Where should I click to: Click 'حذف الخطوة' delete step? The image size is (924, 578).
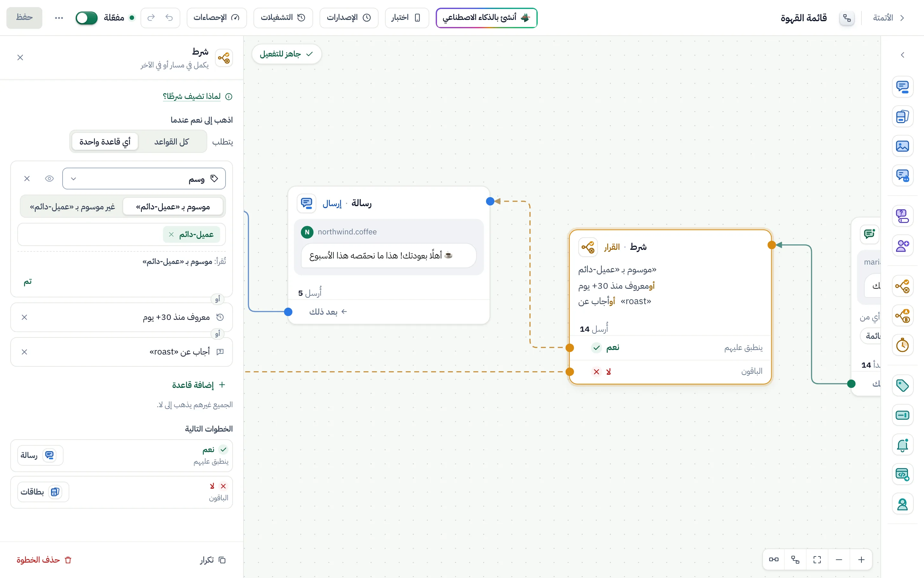(44, 560)
